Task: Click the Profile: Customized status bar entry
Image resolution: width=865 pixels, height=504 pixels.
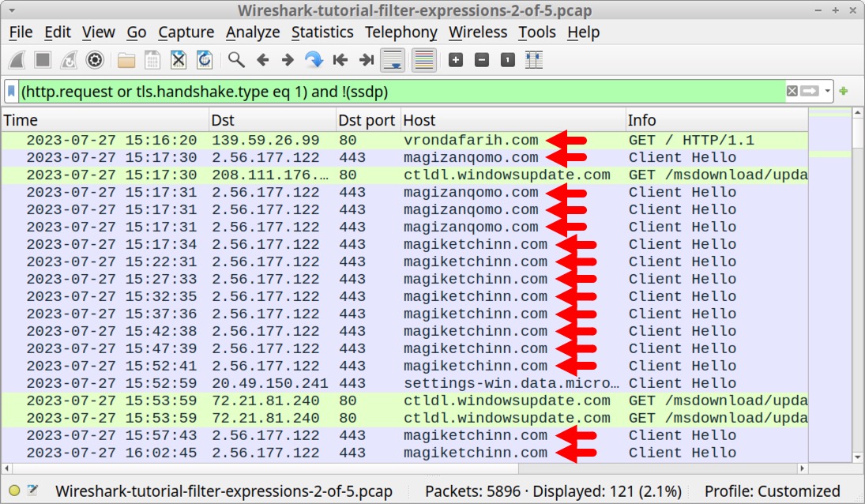Action: tap(773, 491)
